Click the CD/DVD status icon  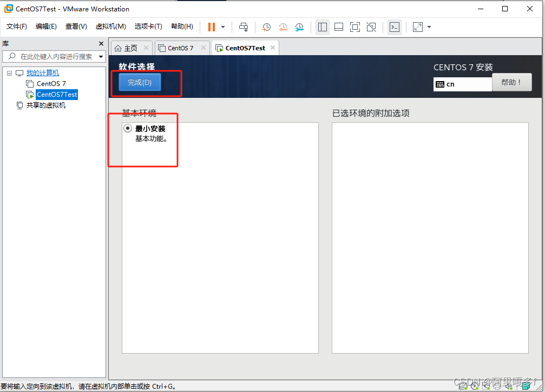(475, 386)
